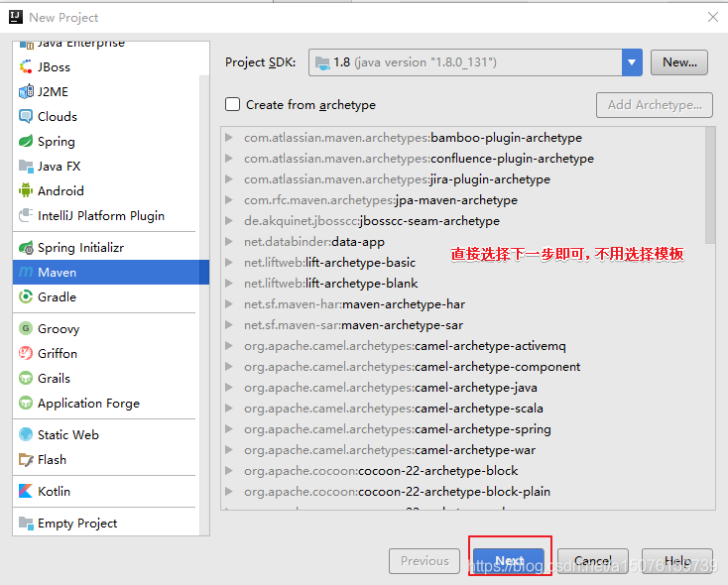Click the project type list scrollbar
728x585 pixels.
(204, 305)
